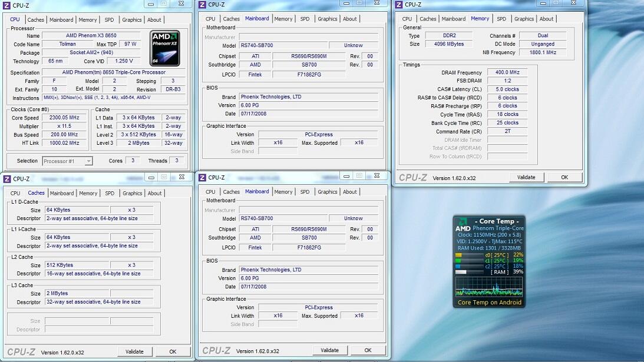Image resolution: width=644 pixels, height=362 pixels.
Task: Click OK button in Memory window
Action: point(564,177)
